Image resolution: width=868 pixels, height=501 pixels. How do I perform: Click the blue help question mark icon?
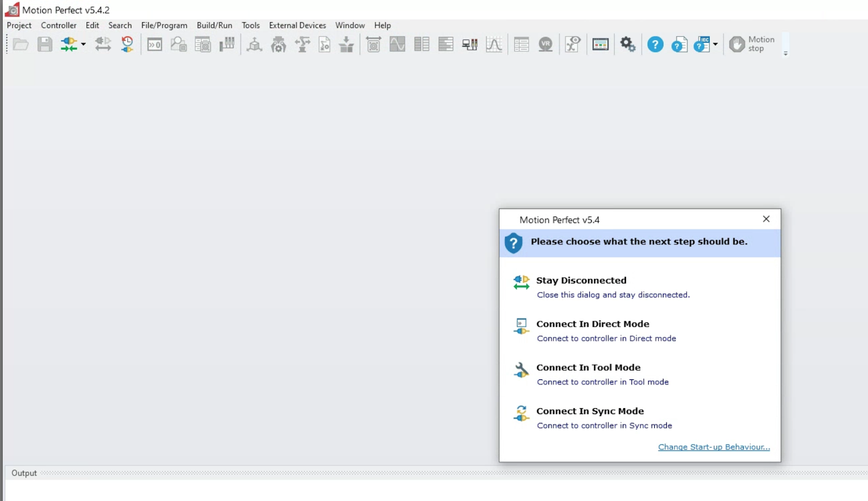tap(655, 45)
